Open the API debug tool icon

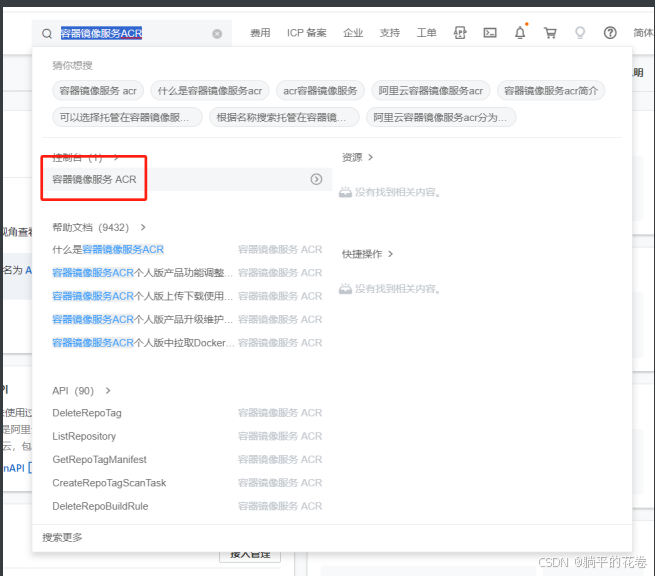click(x=460, y=33)
